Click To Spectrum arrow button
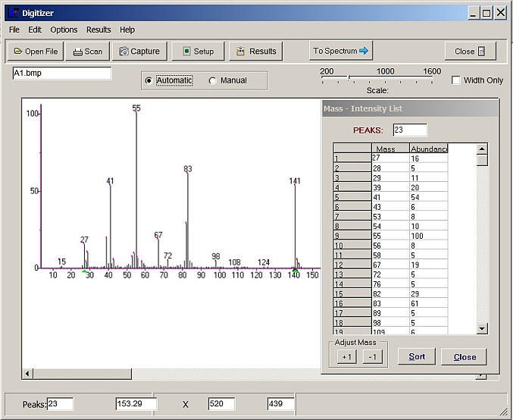This screenshot has height=420, width=513. (341, 51)
